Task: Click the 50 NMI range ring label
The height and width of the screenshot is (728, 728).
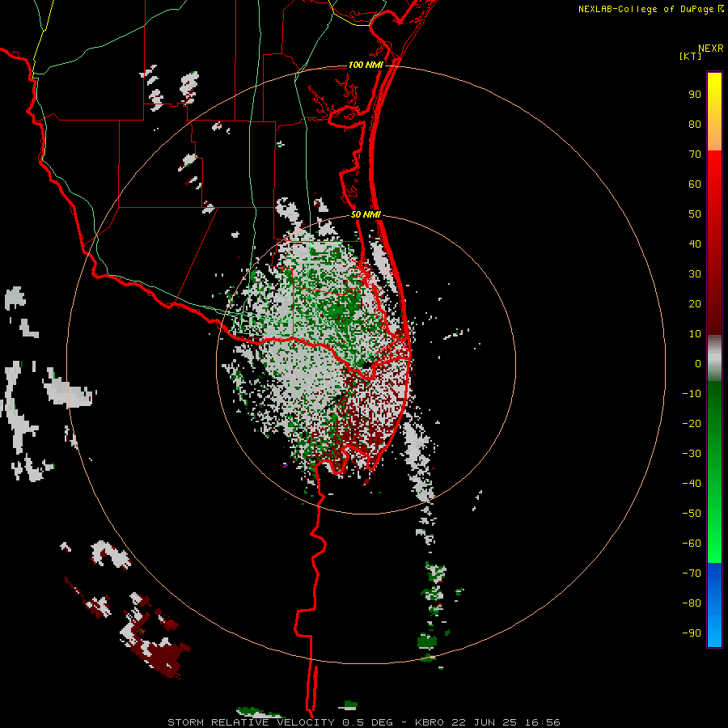Action: pos(366,214)
